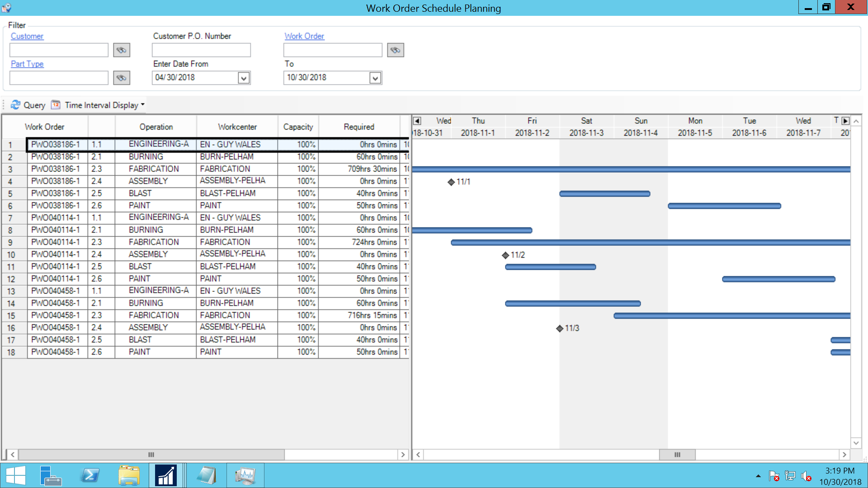Expand the Enter Date From dropdown
Screen dimensions: 868x488
(244, 78)
